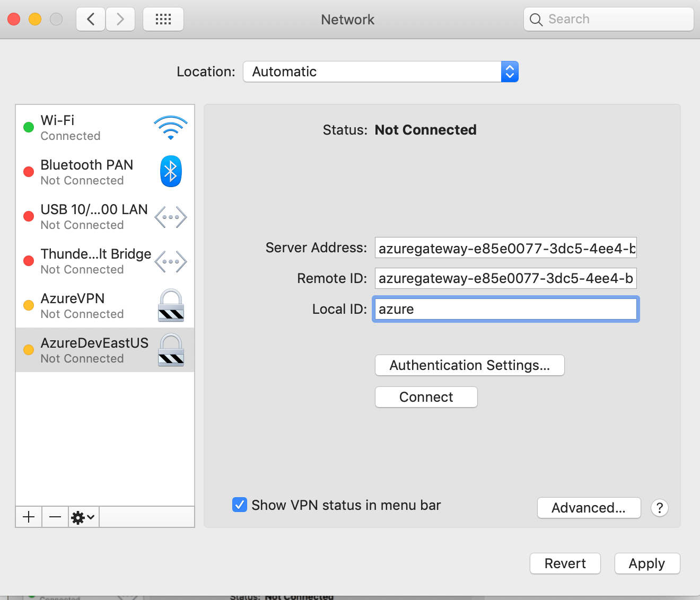This screenshot has height=600, width=700.
Task: Click the yellow AzureVPN status dot
Action: 29,305
